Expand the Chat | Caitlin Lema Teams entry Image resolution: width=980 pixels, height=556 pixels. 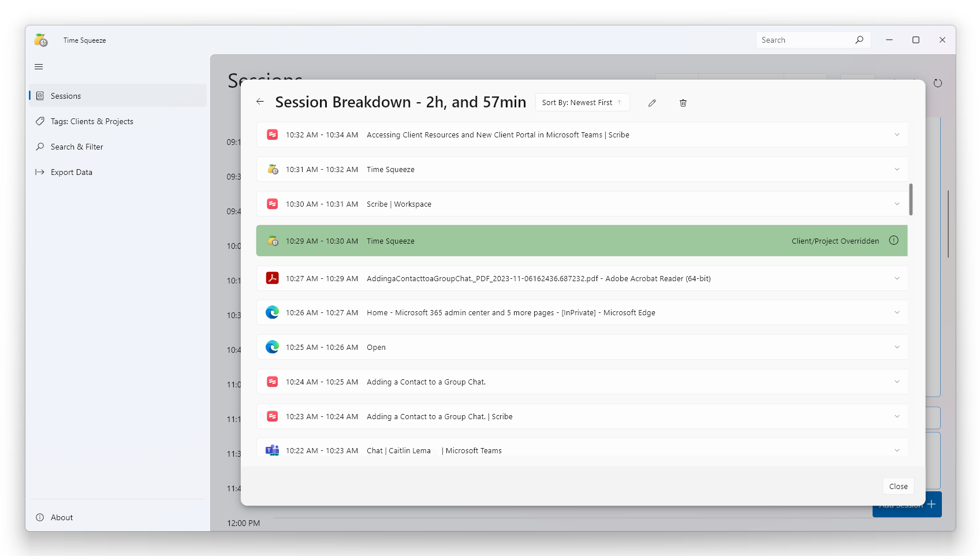[x=897, y=450]
